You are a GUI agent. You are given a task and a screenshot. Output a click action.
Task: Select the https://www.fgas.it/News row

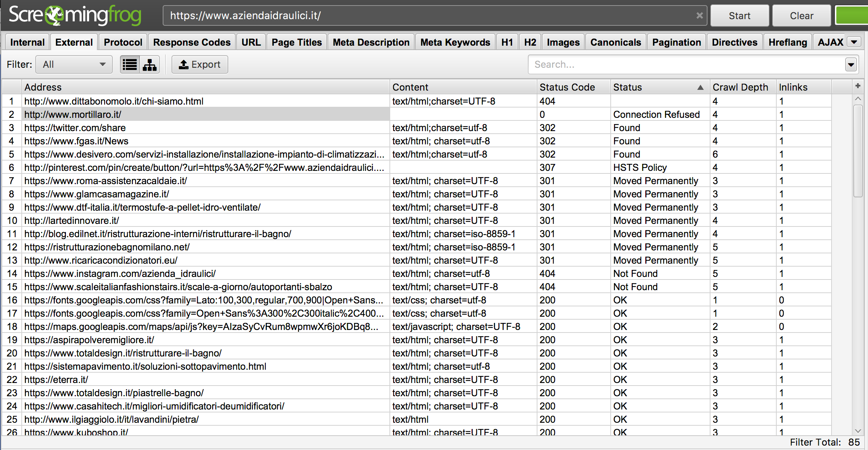click(417, 141)
